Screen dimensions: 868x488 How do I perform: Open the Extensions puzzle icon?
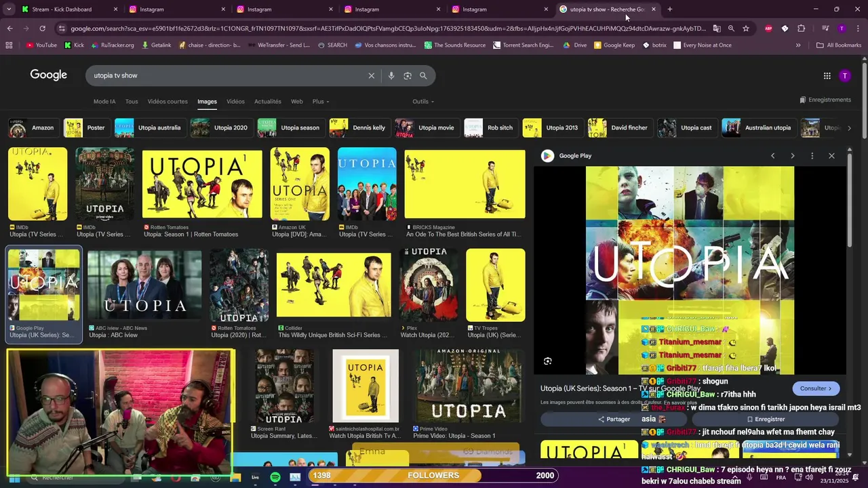tap(802, 28)
